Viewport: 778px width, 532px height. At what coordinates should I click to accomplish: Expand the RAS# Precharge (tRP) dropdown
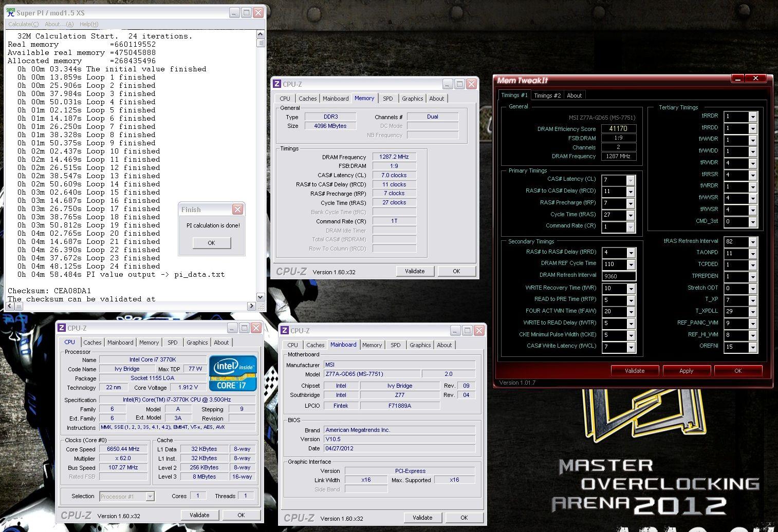pyautogui.click(x=631, y=204)
